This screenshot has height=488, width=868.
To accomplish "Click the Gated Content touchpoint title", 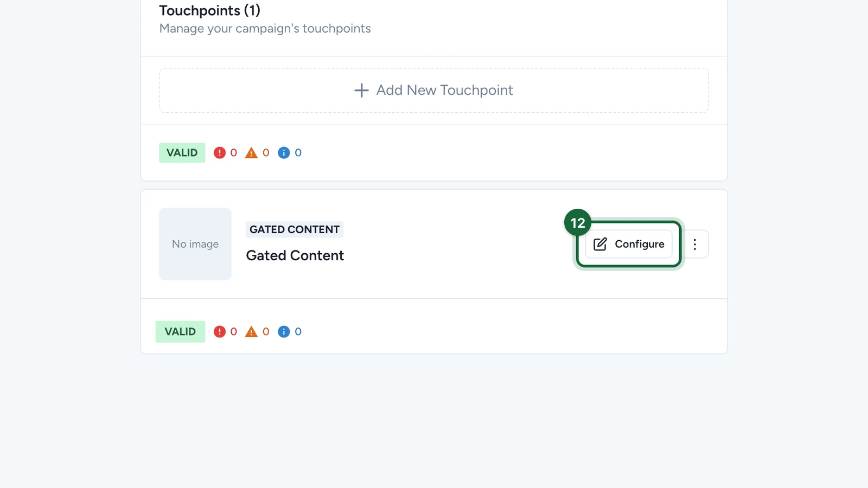I will pos(295,255).
